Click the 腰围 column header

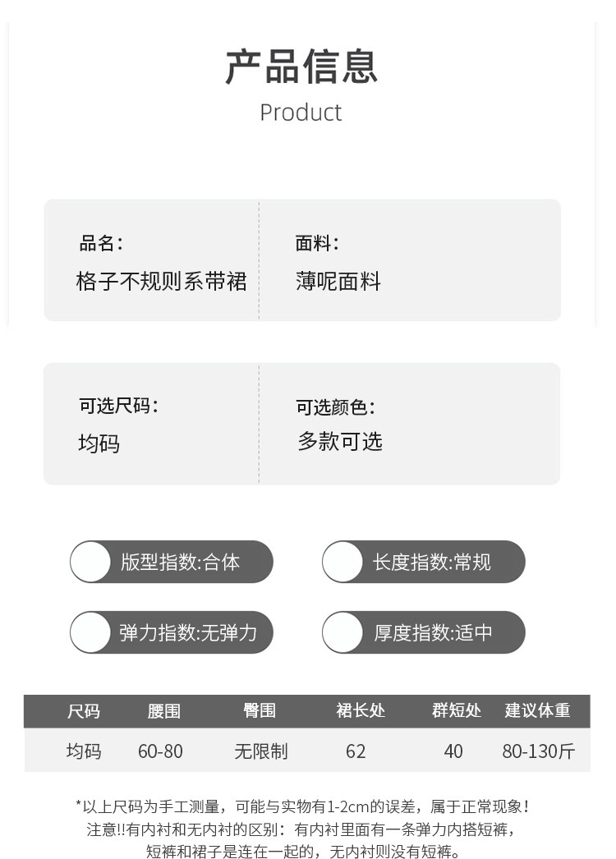click(x=164, y=711)
